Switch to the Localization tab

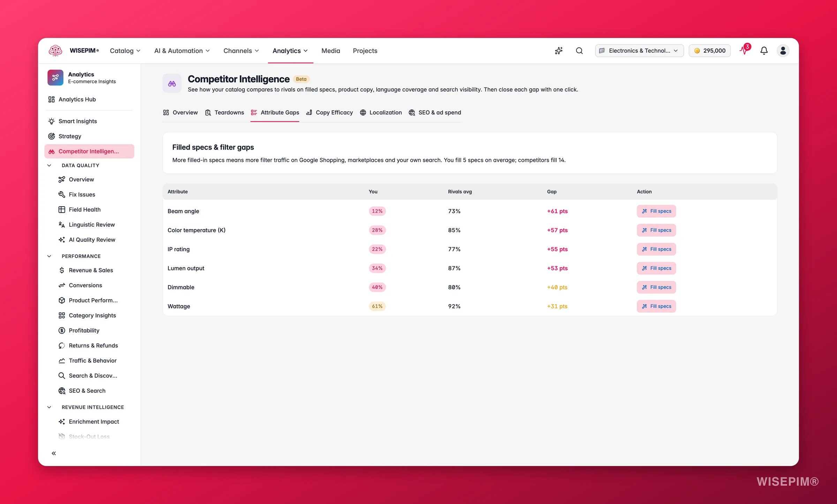coord(381,112)
